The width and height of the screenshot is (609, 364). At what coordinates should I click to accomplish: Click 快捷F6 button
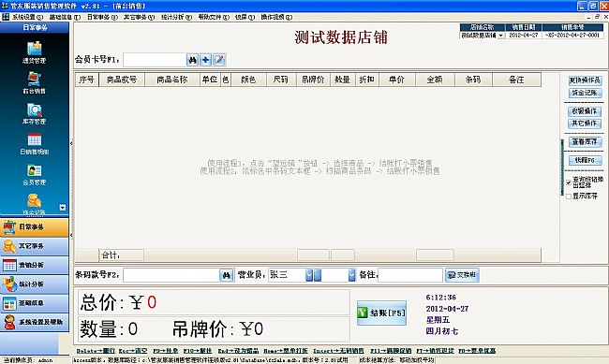click(585, 160)
